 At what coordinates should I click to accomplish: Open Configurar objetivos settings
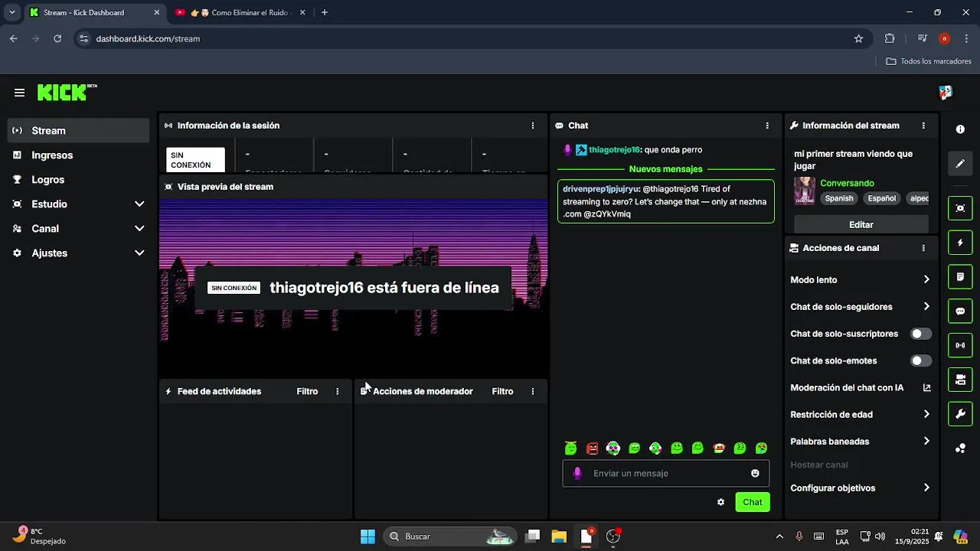coord(861,488)
